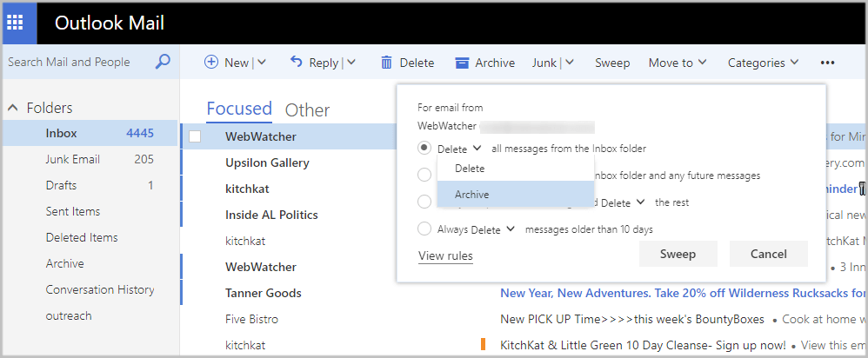Open the Always Delete action dropdown

tap(493, 229)
